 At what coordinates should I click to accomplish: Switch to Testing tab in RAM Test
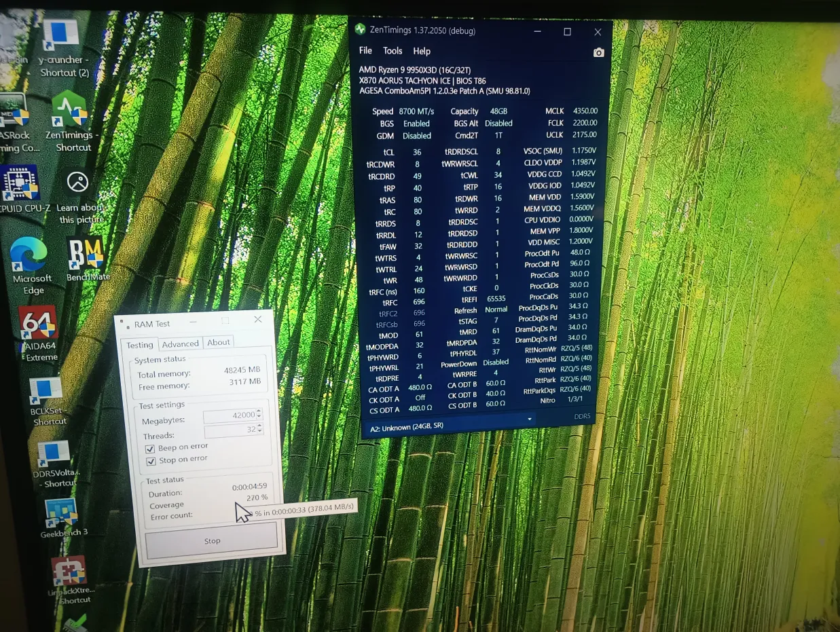click(140, 345)
